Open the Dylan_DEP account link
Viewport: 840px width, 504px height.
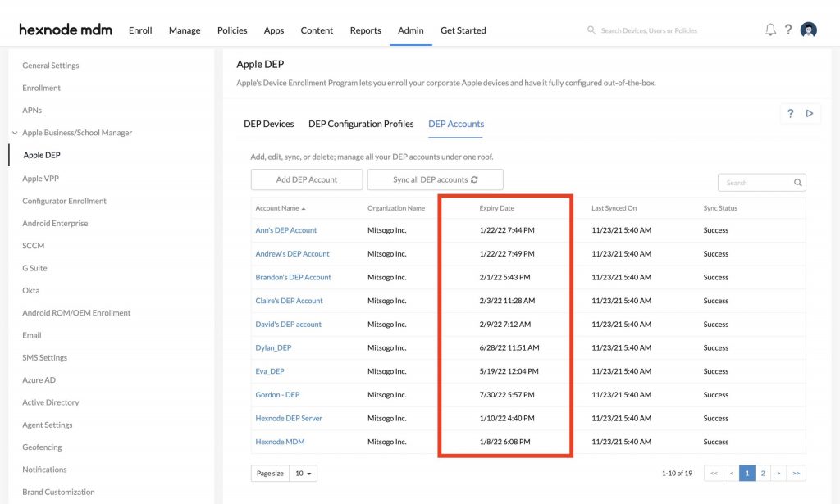(273, 348)
